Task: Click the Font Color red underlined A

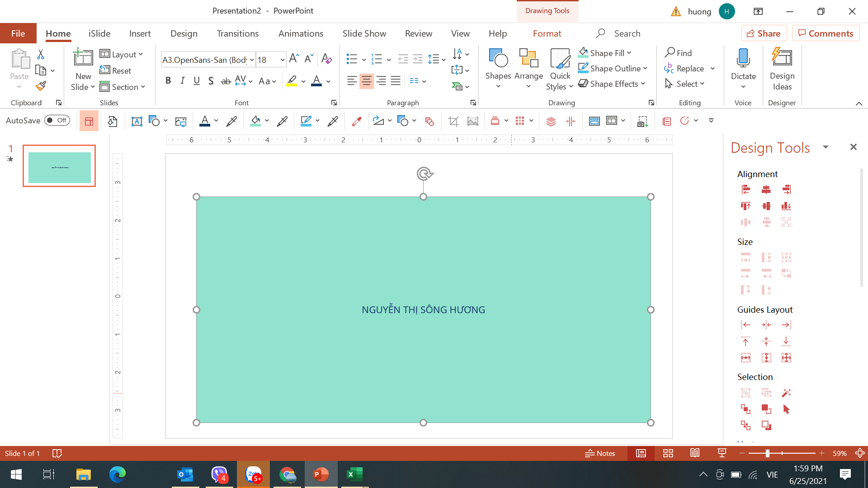Action: pos(316,81)
